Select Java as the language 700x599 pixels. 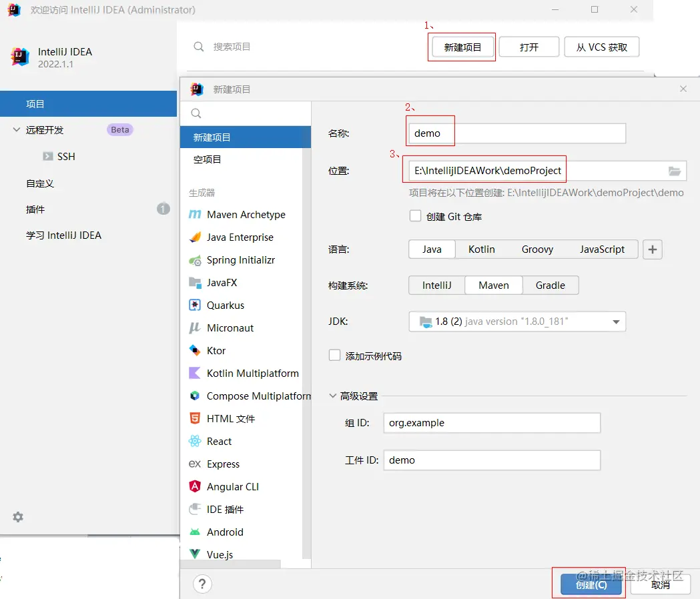pos(432,249)
